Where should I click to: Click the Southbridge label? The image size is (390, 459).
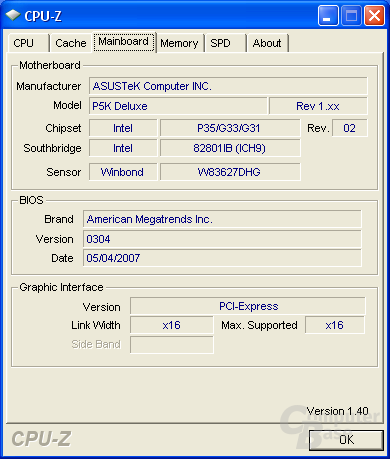(x=52, y=148)
